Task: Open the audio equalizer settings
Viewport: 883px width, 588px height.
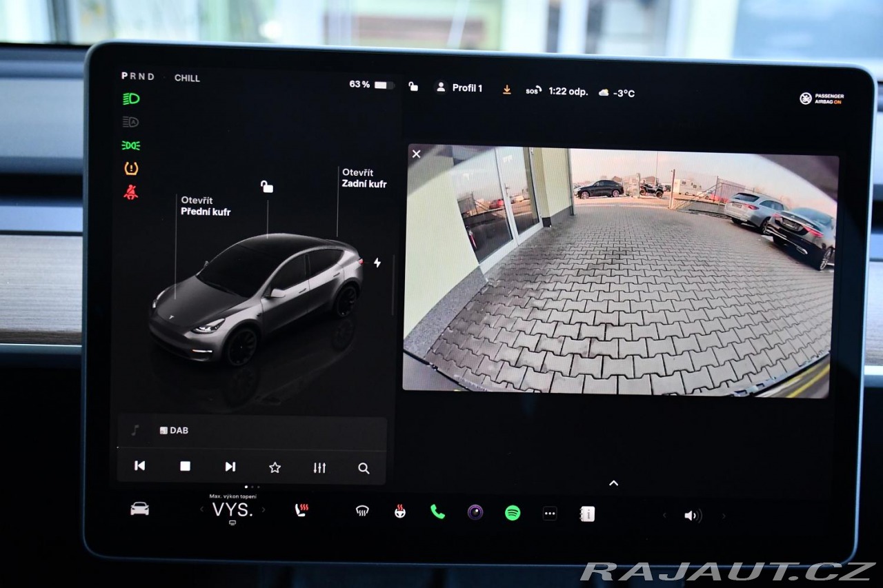Action: tap(319, 468)
